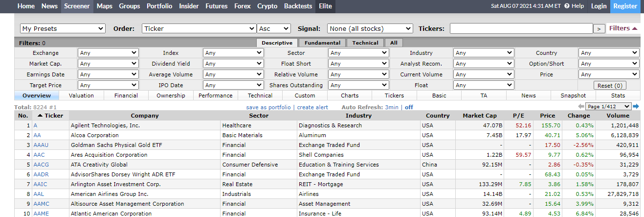Sort table by Market Cap header
644x217 pixels.
(x=480, y=116)
